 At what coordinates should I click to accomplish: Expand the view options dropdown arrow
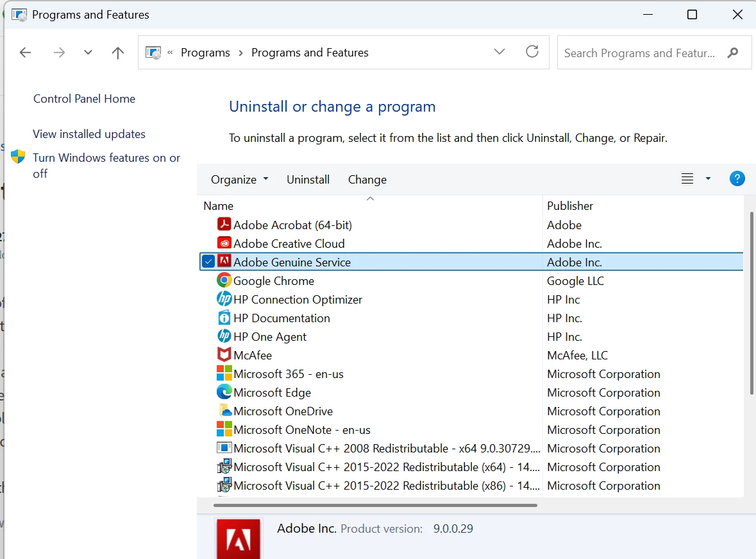(708, 178)
